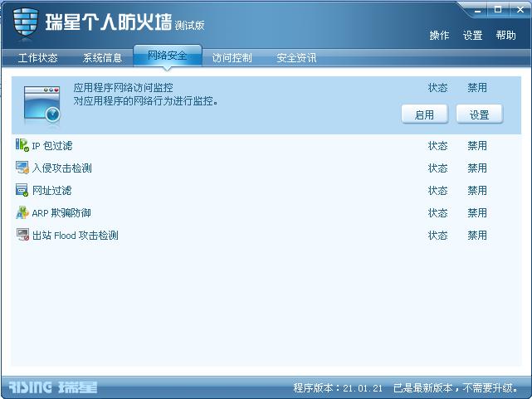Click the Rising firewall shield logo
532x399 pixels.
click(26, 22)
